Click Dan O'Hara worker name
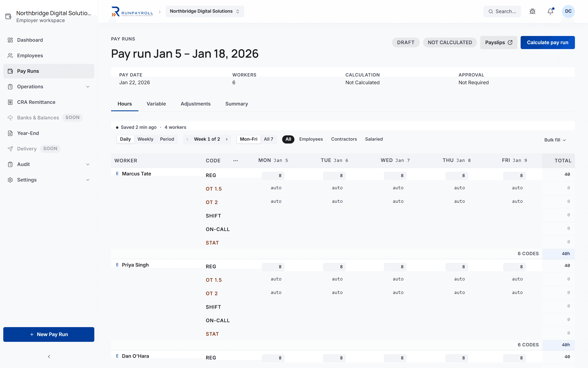Screen dimensions: 588x368 (135, 356)
